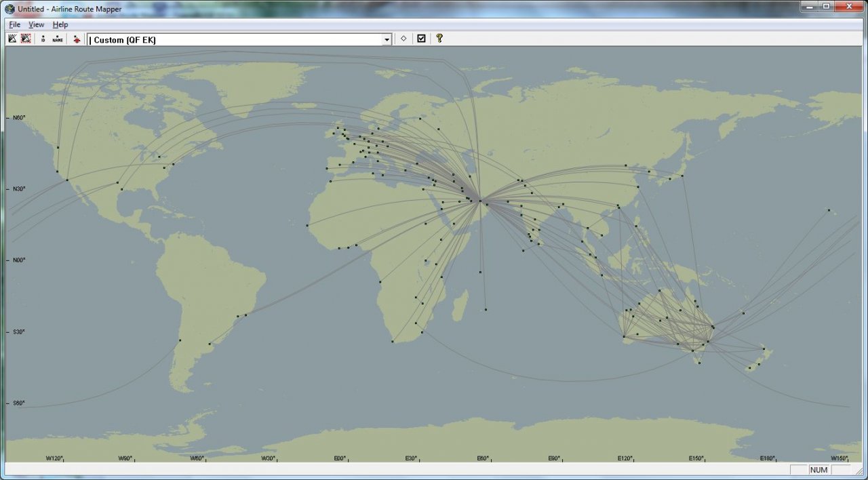Toggle airport NAME labels icon
Viewport: 868px width, 480px height.
(x=58, y=39)
